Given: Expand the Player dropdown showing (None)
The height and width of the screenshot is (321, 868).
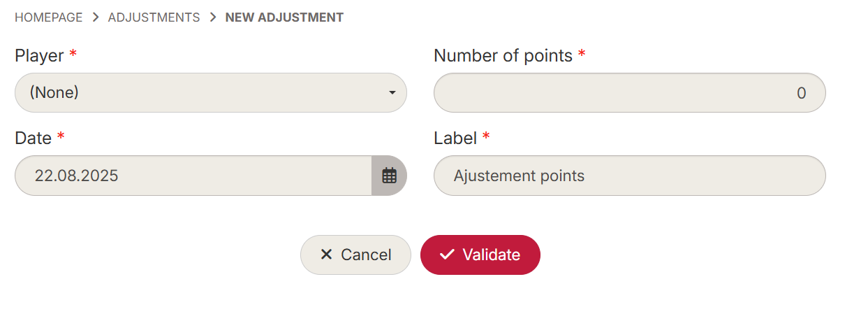Looking at the screenshot, I should click(209, 92).
